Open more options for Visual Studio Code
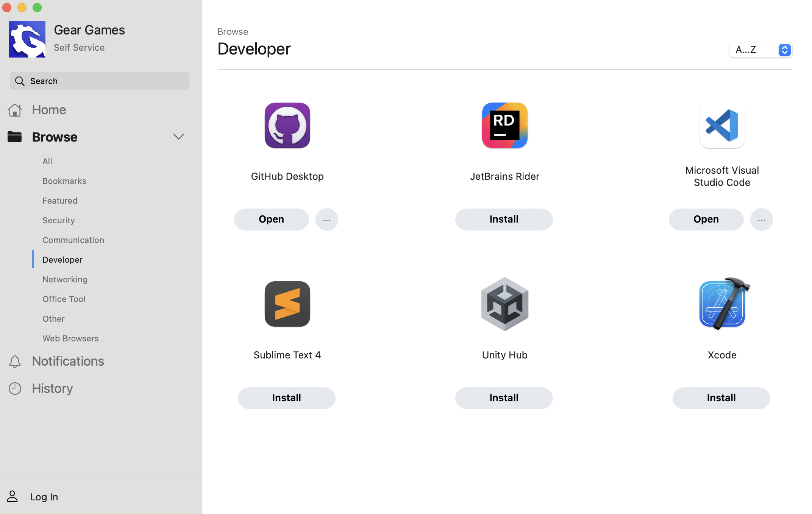The height and width of the screenshot is (514, 812). pyautogui.click(x=761, y=220)
